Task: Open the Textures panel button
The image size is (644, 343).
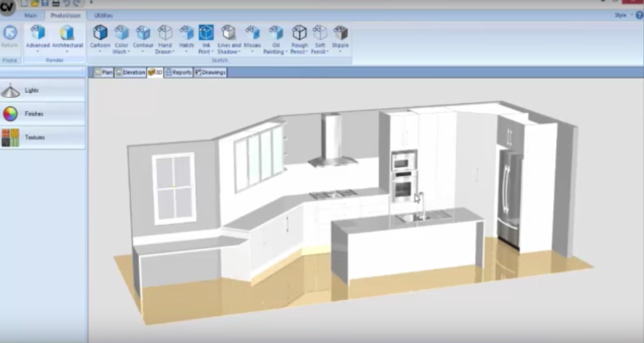Action: click(43, 137)
